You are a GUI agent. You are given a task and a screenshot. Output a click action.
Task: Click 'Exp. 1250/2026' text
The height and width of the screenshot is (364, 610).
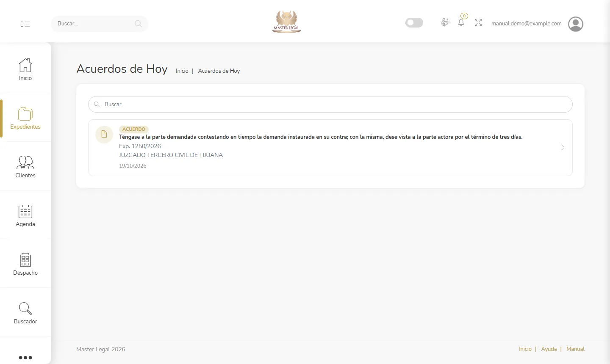pyautogui.click(x=140, y=146)
